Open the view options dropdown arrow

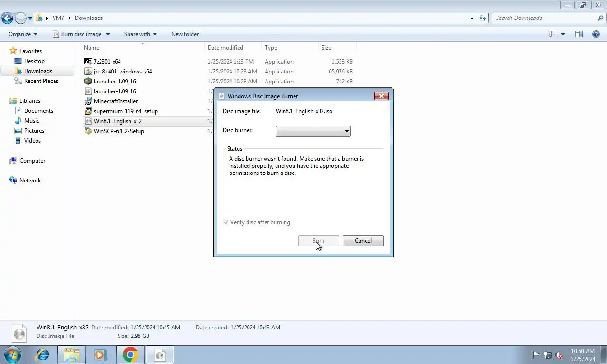563,34
